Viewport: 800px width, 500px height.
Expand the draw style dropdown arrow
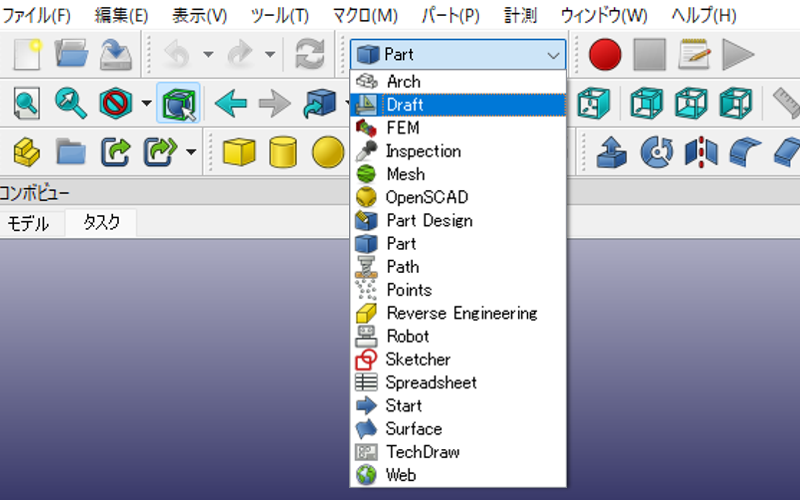pyautogui.click(x=146, y=103)
